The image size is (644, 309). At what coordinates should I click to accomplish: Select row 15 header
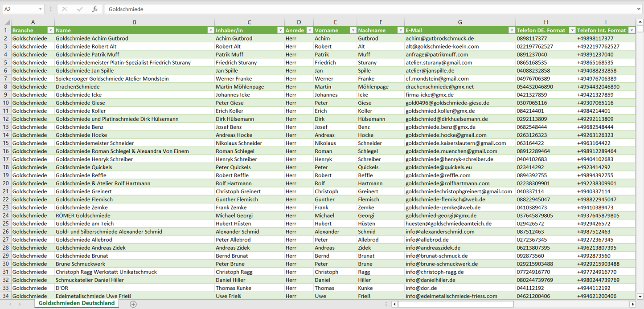6,143
